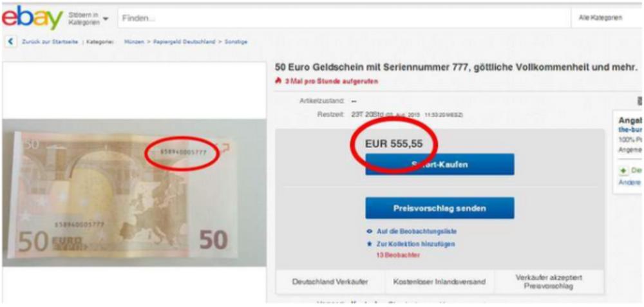Expand the Alle Kategorien selector

coord(607,17)
